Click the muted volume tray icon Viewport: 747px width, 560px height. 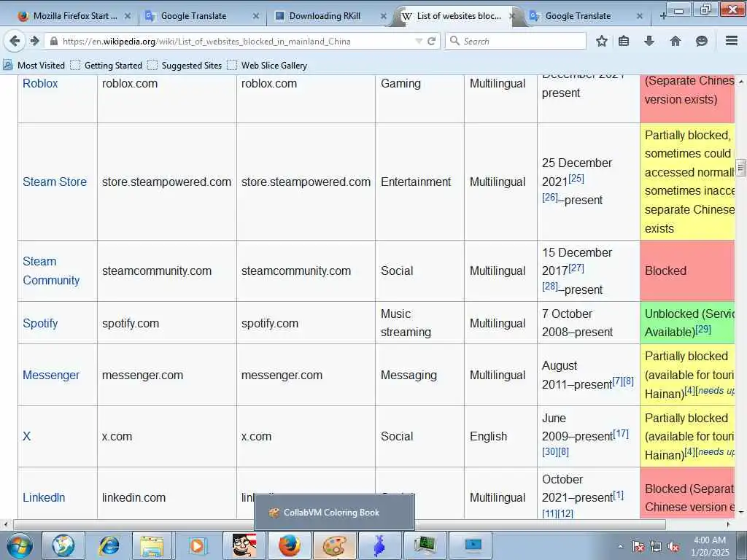click(x=674, y=547)
